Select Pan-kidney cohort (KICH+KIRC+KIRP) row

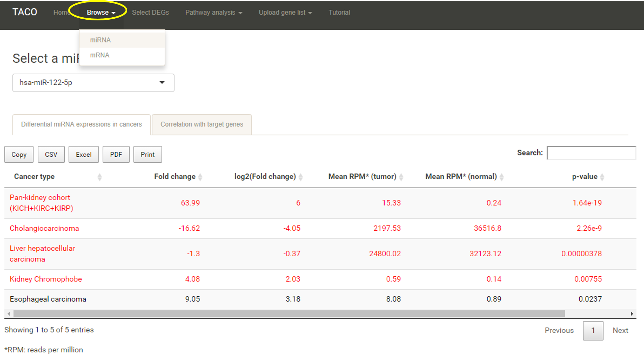320,203
